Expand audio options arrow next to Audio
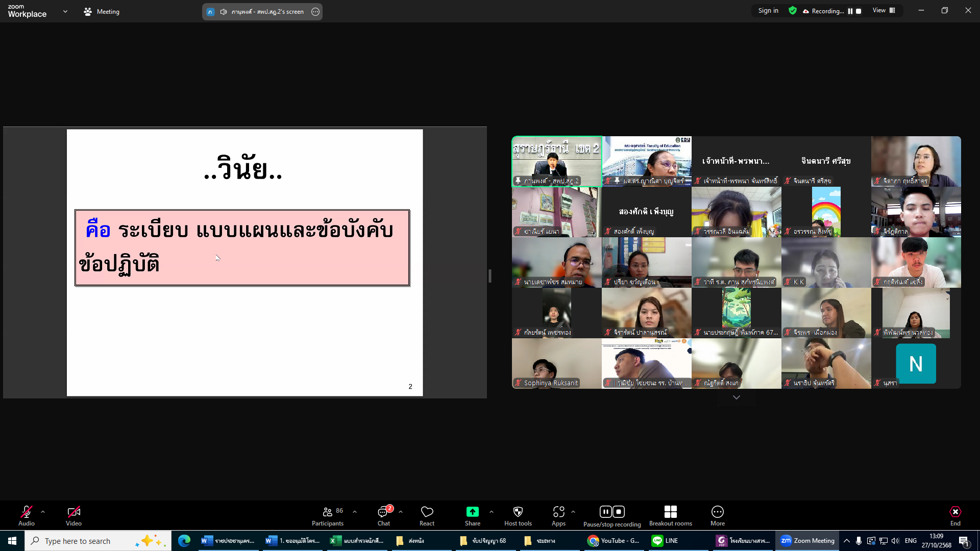 tap(43, 512)
